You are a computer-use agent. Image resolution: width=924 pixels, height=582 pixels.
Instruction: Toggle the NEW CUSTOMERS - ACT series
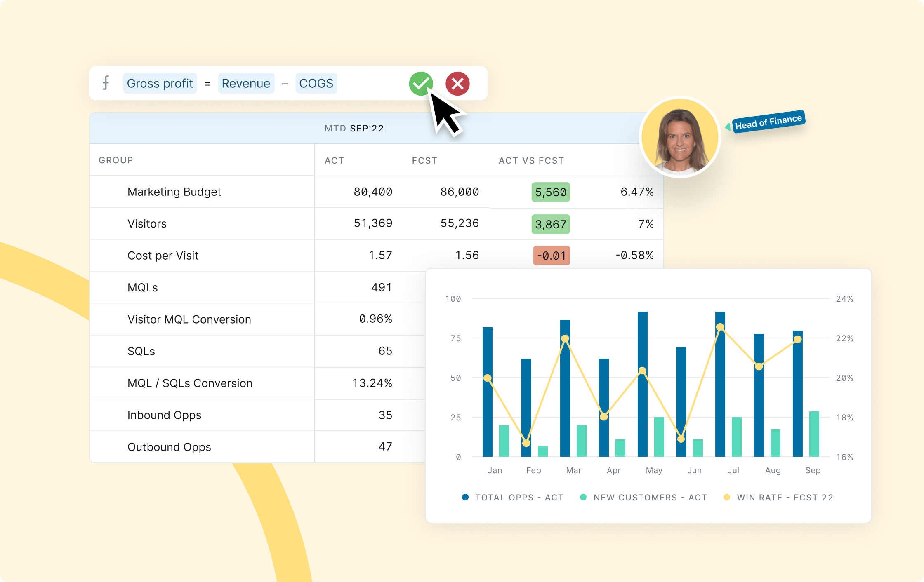point(650,497)
